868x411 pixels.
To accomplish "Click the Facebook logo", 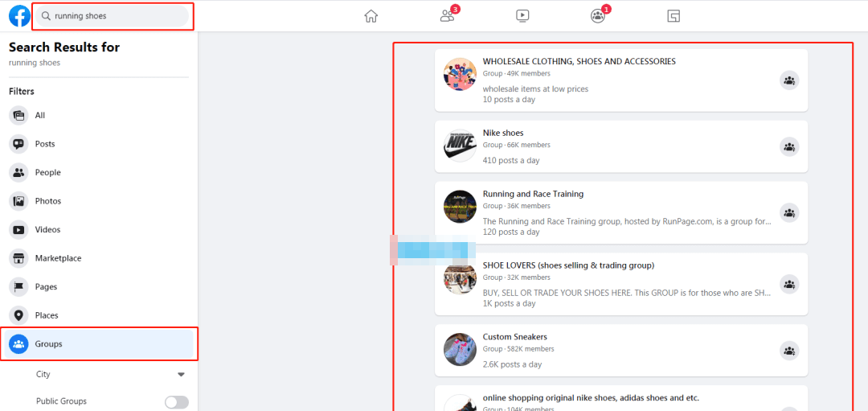I will (x=19, y=16).
